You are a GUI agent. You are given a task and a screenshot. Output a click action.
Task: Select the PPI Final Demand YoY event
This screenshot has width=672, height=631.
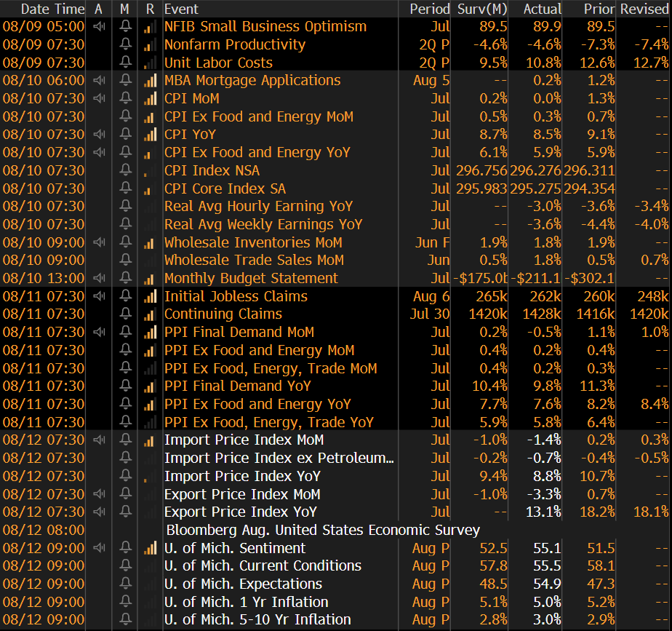point(237,386)
